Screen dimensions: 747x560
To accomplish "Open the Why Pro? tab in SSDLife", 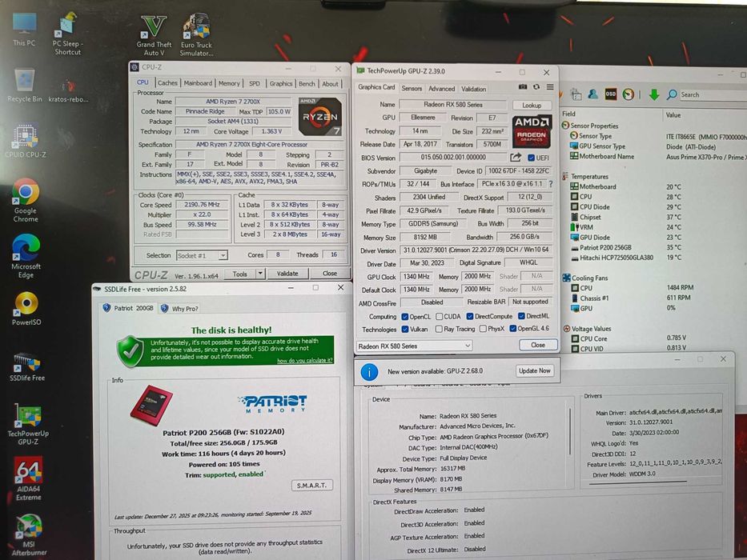I will [180, 309].
